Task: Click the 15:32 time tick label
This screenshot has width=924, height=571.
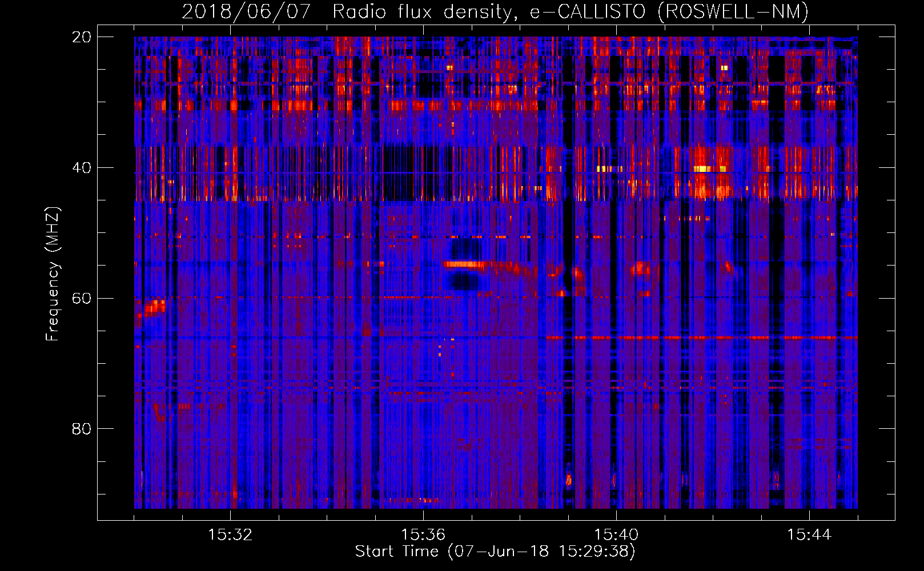Action: point(230,535)
